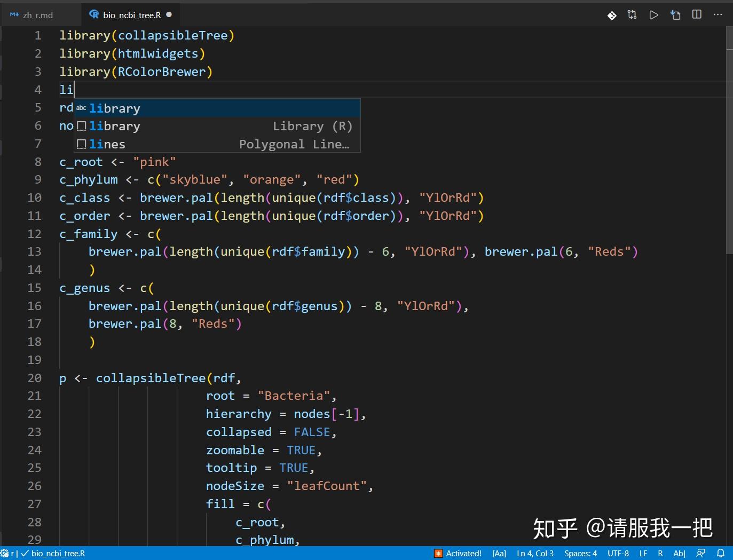Image resolution: width=733 pixels, height=560 pixels.
Task: Click on 'collapsibleTree(rdf,' on line 20
Action: (x=169, y=378)
